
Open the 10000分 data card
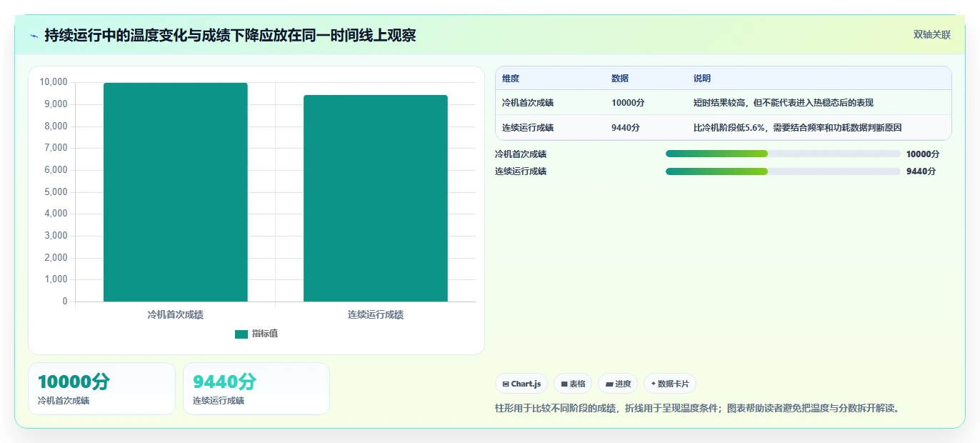coord(101,389)
